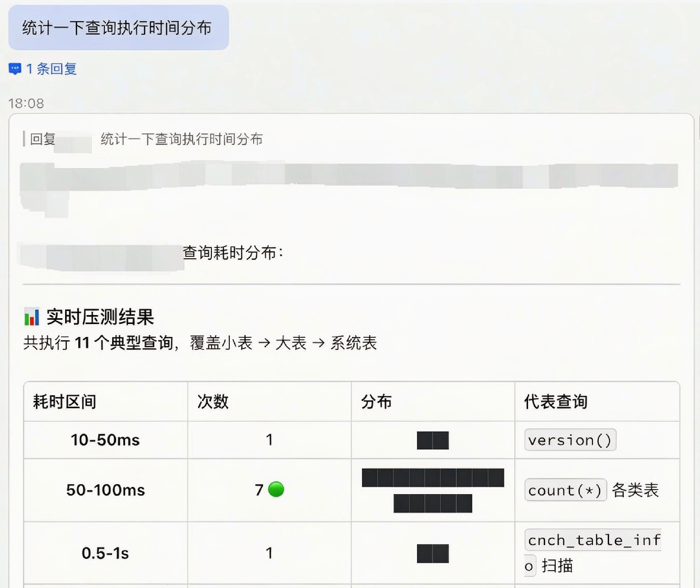
Task: Click the 18:08 timestamp
Action: [26, 103]
